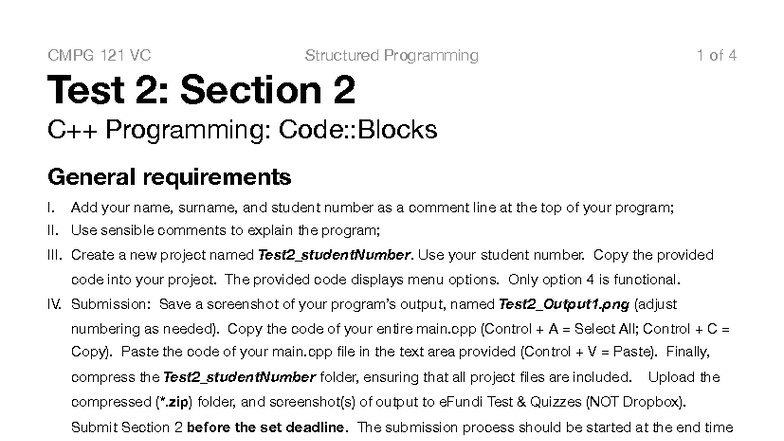Click the Roman numeral III list marker
Screen dimensions: 784x441
pyautogui.click(x=54, y=255)
